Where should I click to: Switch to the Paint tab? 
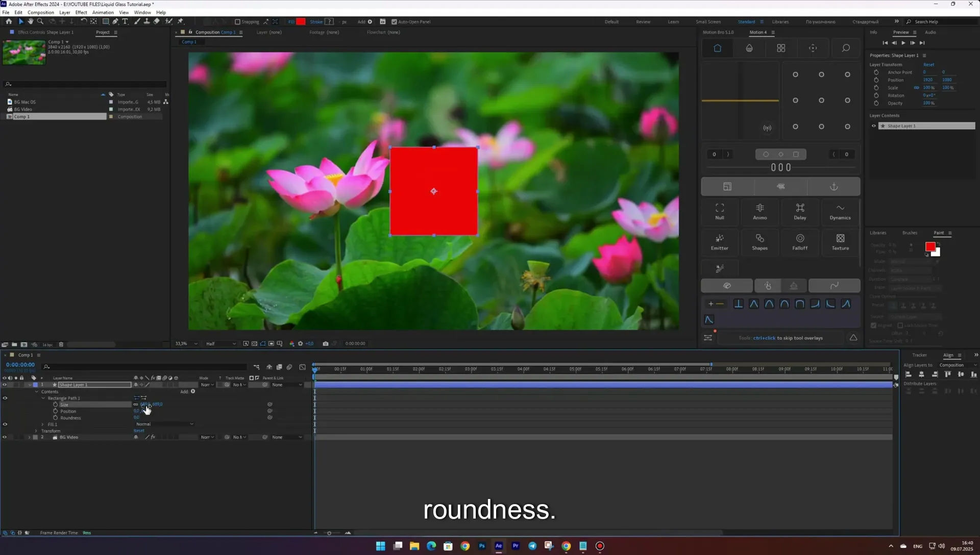(939, 233)
